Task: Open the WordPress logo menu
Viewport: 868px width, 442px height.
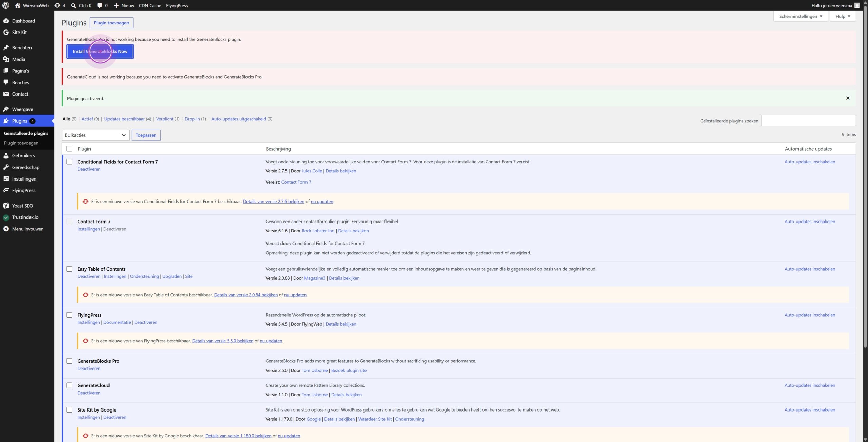Action: point(6,5)
